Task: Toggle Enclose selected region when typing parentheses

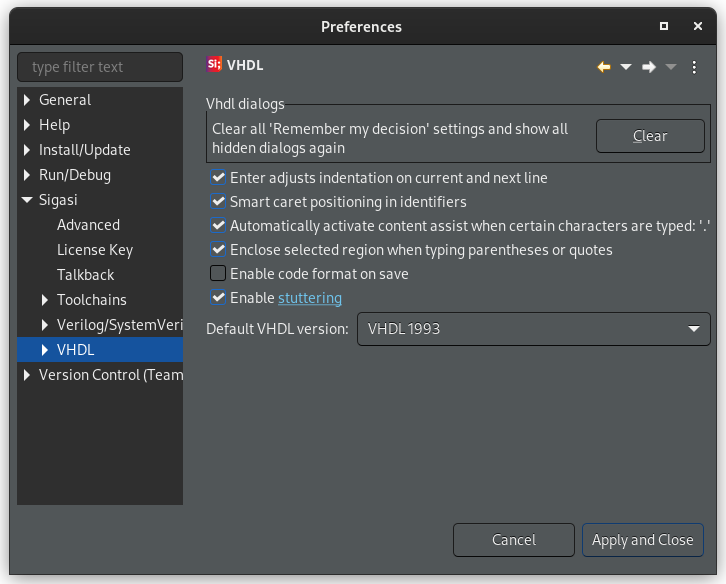Action: point(218,249)
